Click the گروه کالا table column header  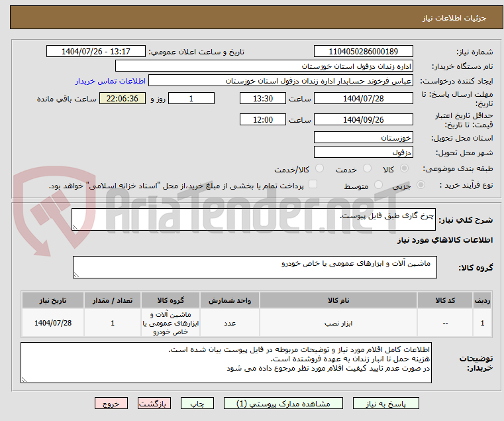point(170,300)
